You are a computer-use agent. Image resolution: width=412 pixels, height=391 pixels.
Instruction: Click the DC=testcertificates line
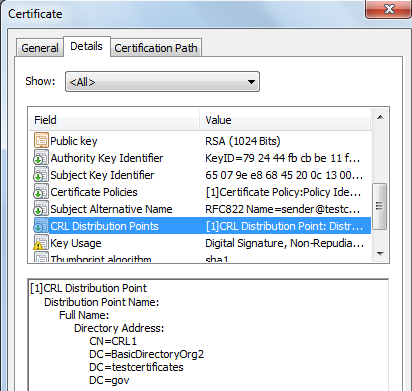click(136, 367)
